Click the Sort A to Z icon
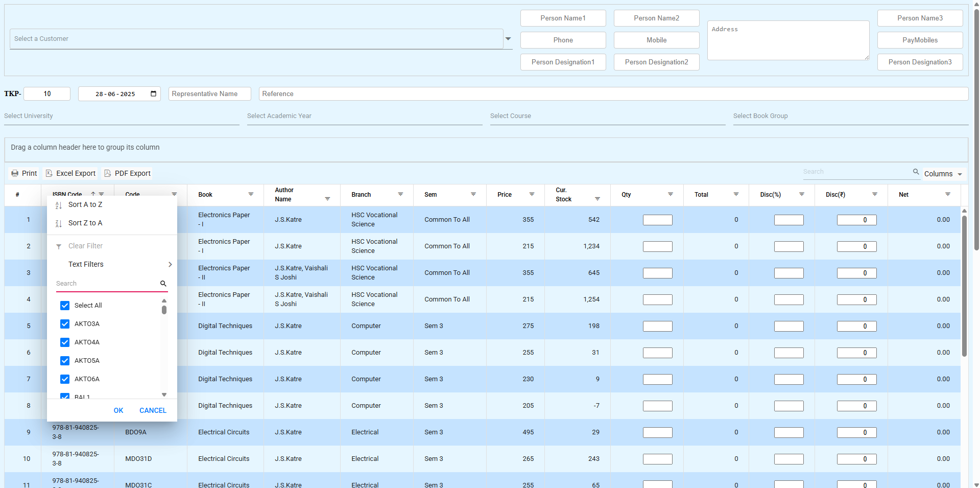 pyautogui.click(x=58, y=204)
